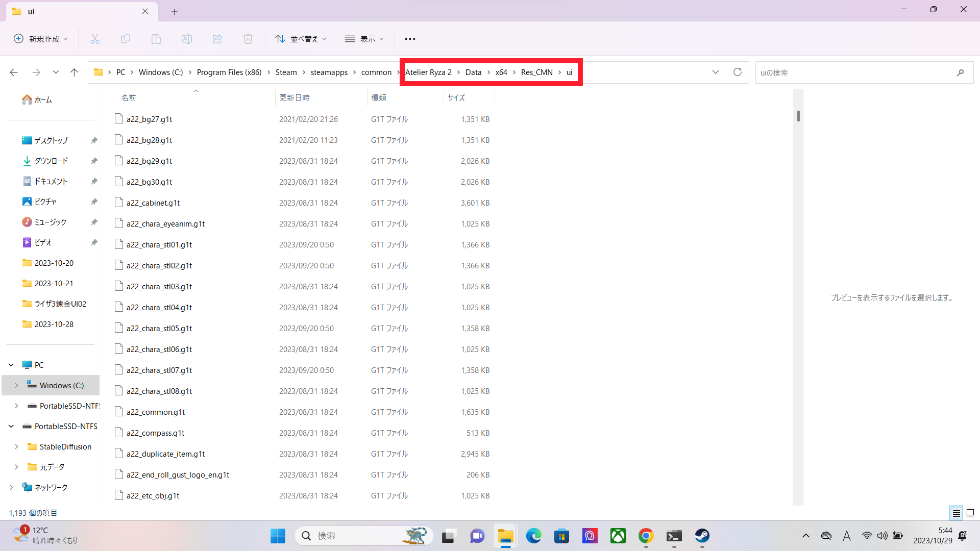This screenshot has height=551, width=980.
Task: Click the Copy icon in toolbar
Action: point(126,39)
